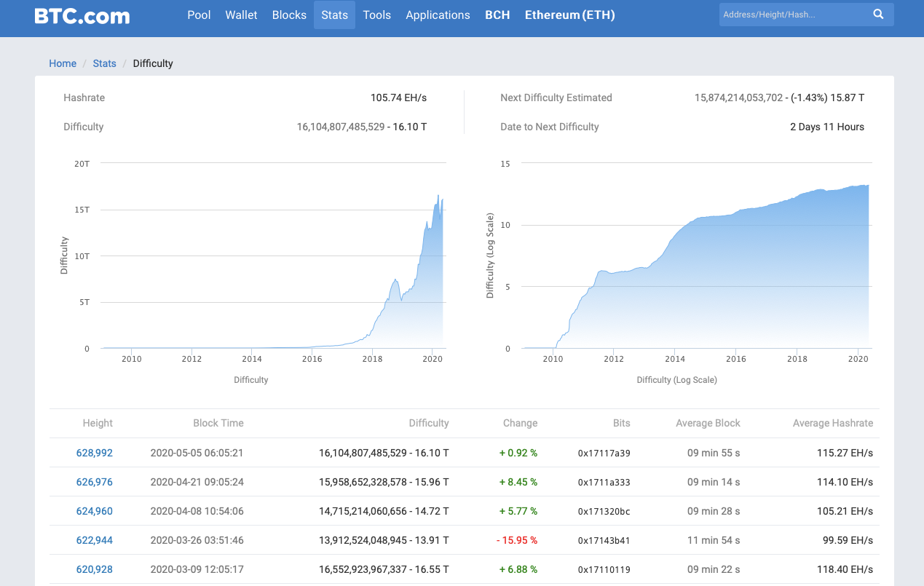Viewport: 924px width, 586px height.
Task: Open the Tools menu item
Action: (376, 15)
